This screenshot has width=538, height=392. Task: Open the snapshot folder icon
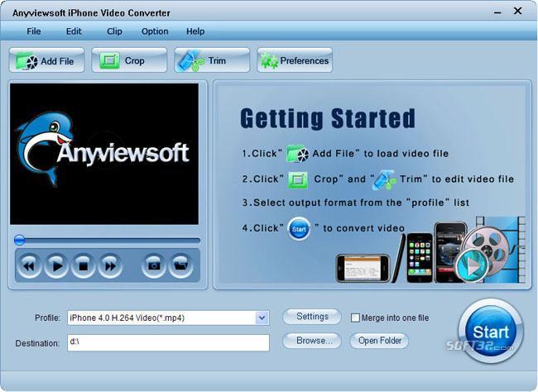coord(180,265)
